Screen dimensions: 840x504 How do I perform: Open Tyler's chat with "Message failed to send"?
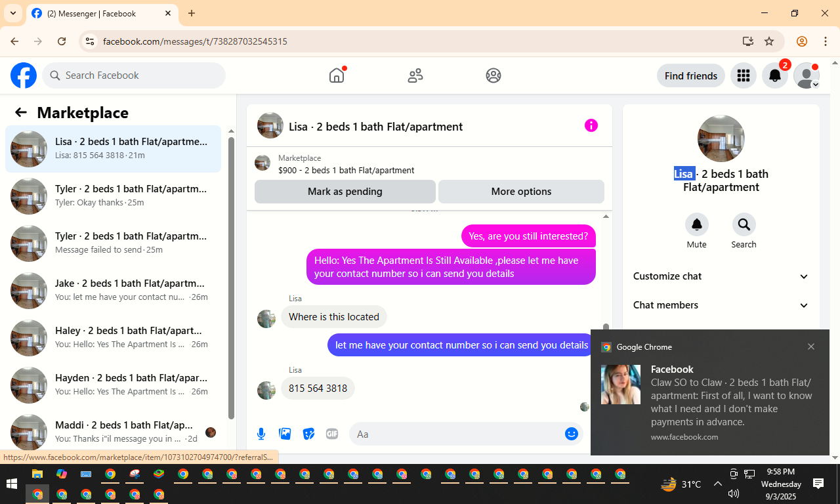[114, 243]
